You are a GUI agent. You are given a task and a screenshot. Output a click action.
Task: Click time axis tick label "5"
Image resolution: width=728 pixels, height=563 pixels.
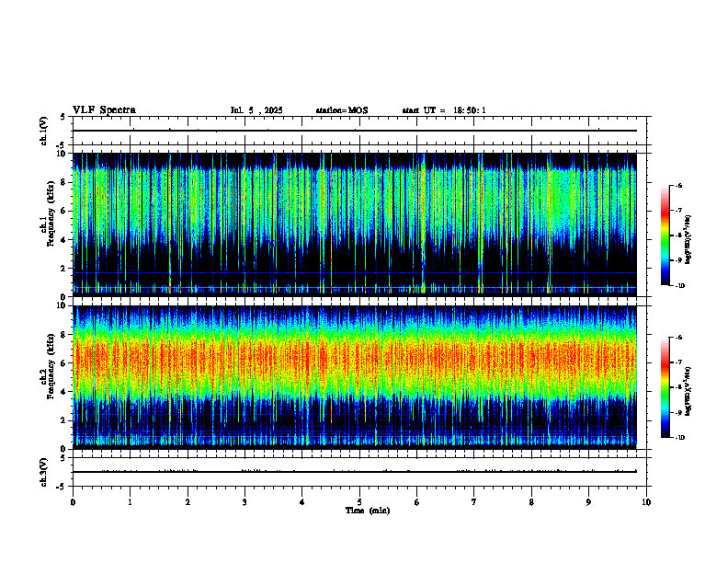[359, 502]
